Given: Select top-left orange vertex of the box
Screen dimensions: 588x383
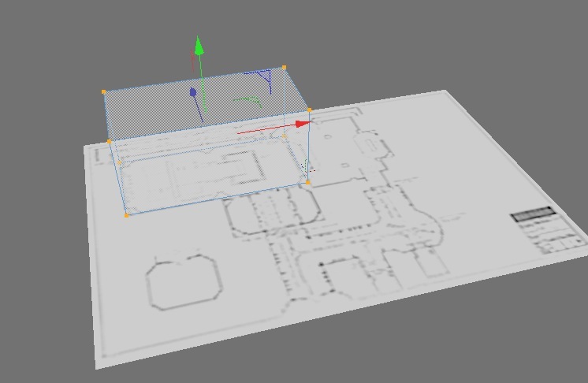Looking at the screenshot, I should pyautogui.click(x=104, y=92).
